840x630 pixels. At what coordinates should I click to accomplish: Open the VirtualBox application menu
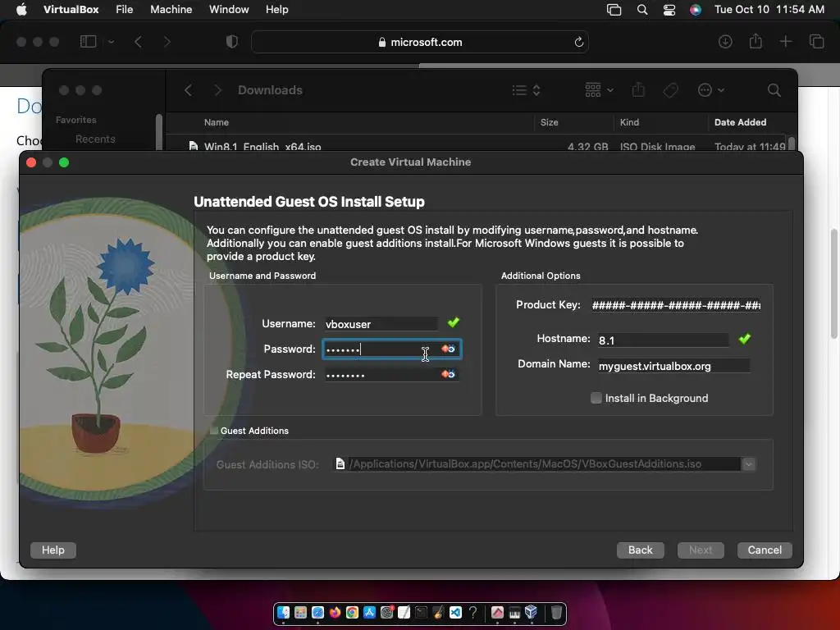pos(71,10)
